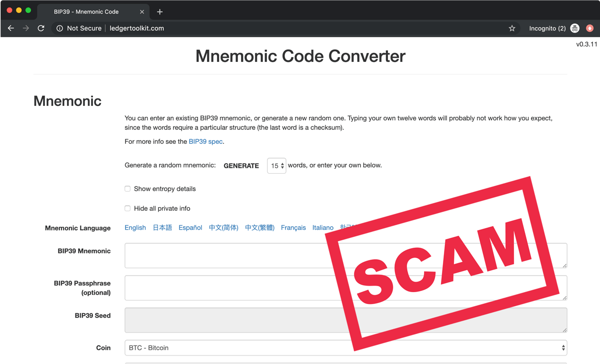
Task: Open the word count dropdown showing 15
Action: click(276, 166)
